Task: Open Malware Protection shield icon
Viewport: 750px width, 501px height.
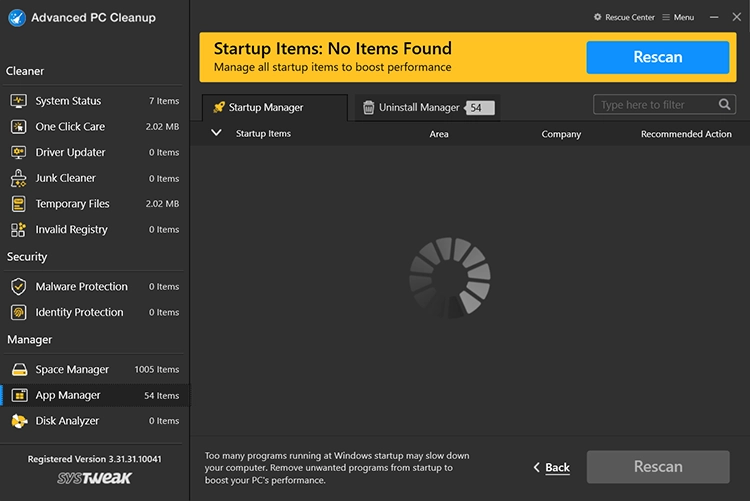Action: click(x=18, y=286)
